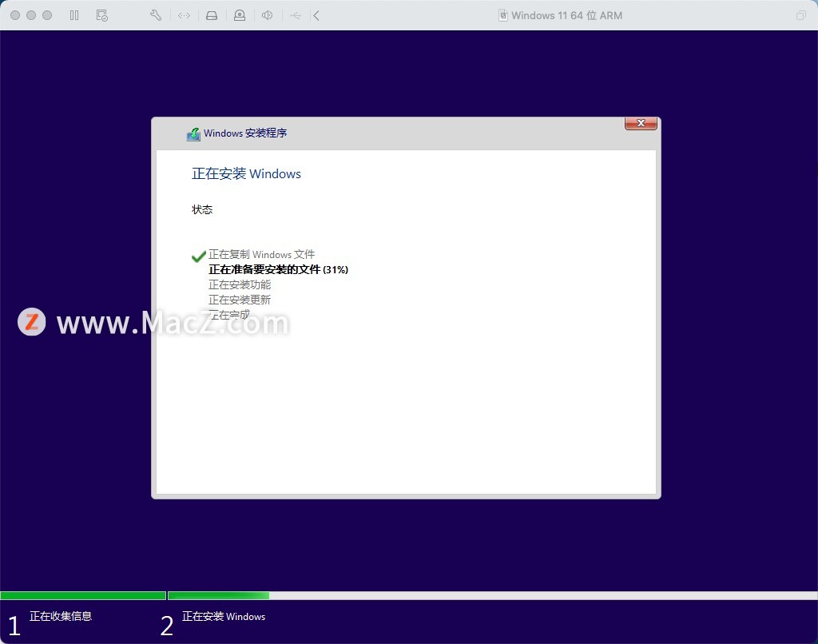The height and width of the screenshot is (644, 818).
Task: Click the macOS red close window button
Action: 15,15
